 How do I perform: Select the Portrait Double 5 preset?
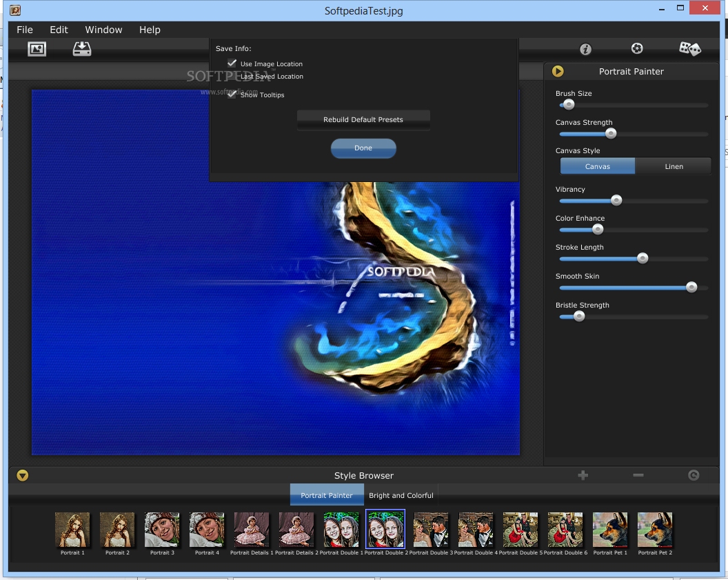520,530
